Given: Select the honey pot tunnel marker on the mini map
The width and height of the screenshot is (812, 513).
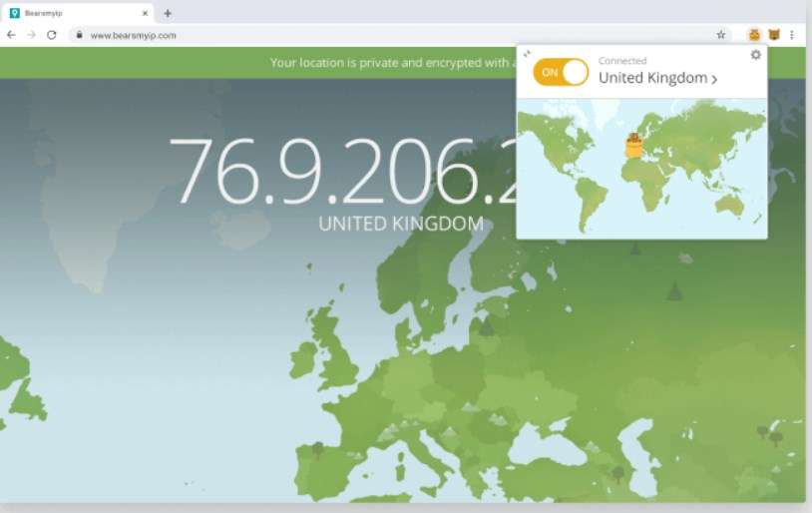Looking at the screenshot, I should 633,146.
